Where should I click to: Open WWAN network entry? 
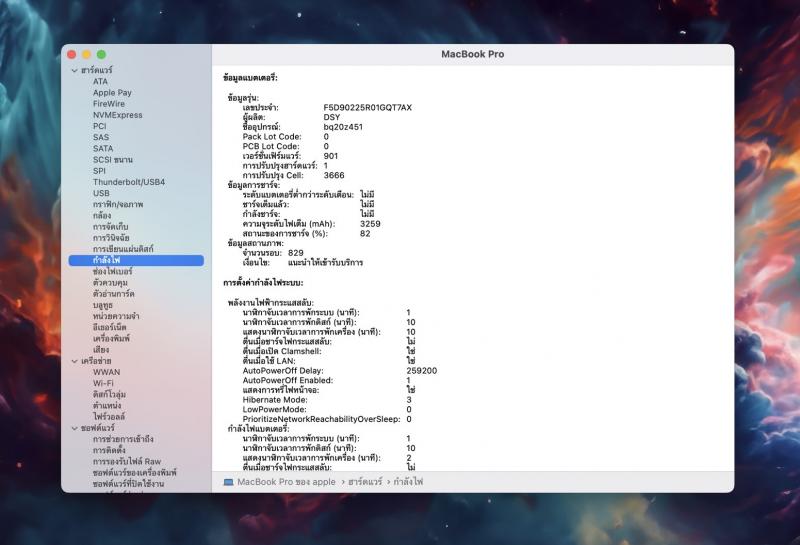(107, 372)
